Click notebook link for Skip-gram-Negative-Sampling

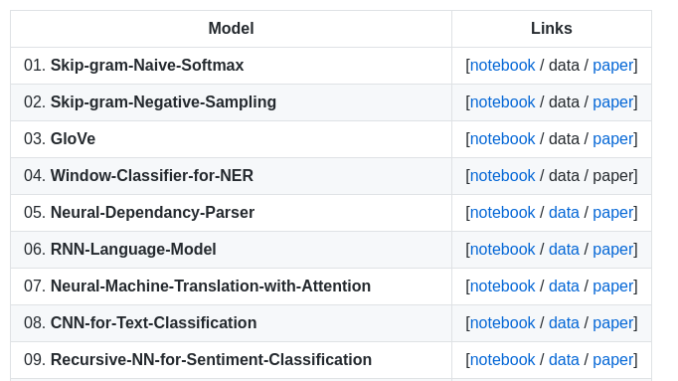click(x=502, y=102)
